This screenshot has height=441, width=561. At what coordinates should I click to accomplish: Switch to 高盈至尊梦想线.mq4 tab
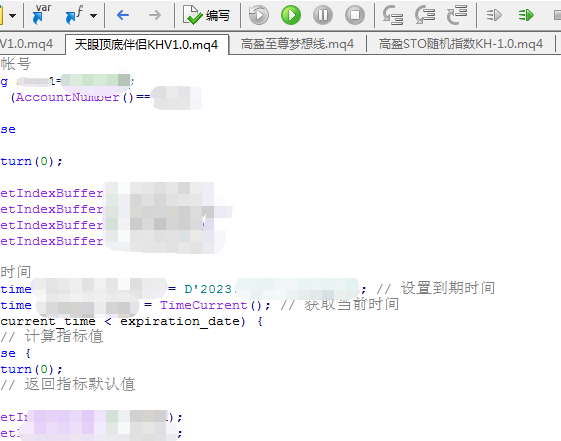click(297, 44)
